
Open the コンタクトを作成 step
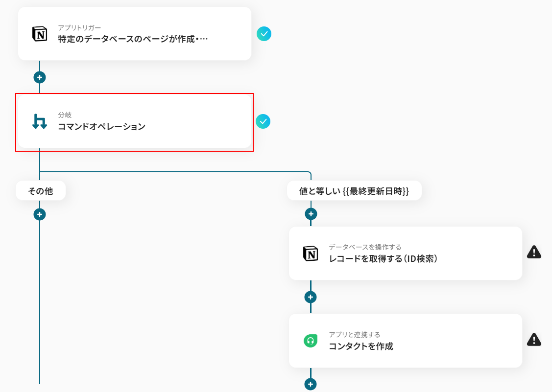[x=361, y=346]
